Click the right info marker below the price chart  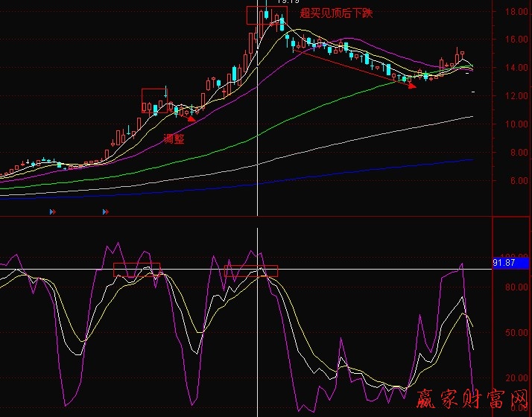[x=105, y=211]
